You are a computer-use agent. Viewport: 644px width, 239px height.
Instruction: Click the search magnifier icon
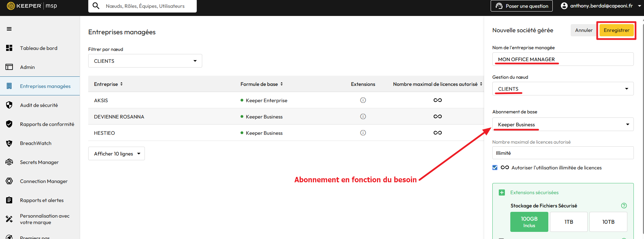point(96,6)
